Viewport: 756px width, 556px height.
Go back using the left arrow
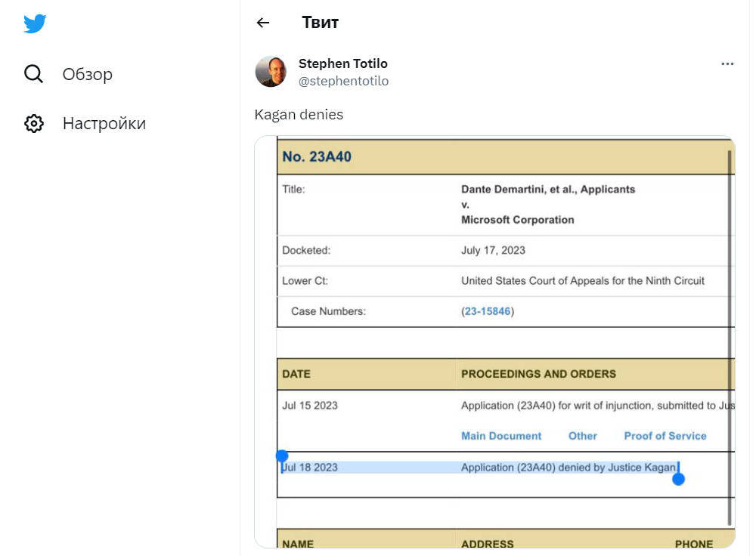click(263, 23)
